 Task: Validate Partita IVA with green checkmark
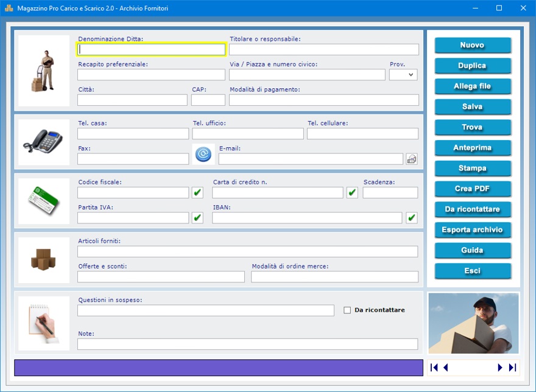197,218
